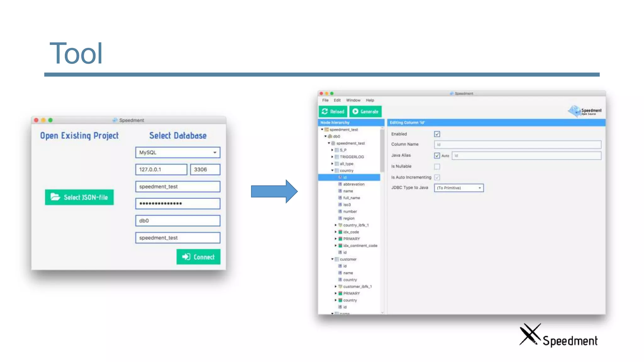Click the speedment_test project root icon
Image resolution: width=644 pixels, height=362 pixels.
(x=326, y=129)
